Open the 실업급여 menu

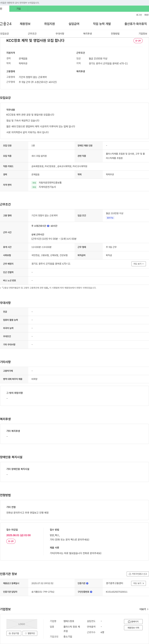coord(74,24)
